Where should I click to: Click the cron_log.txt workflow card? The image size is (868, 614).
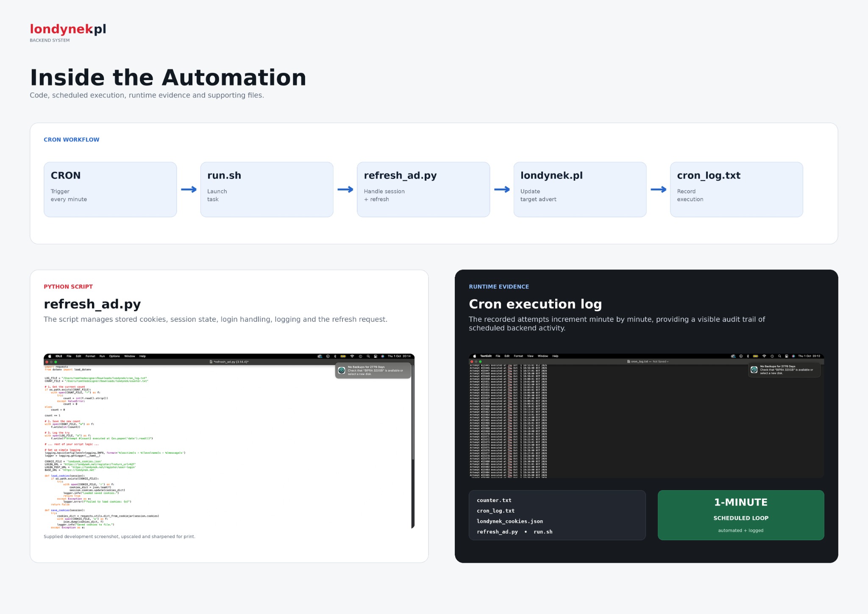(x=737, y=190)
